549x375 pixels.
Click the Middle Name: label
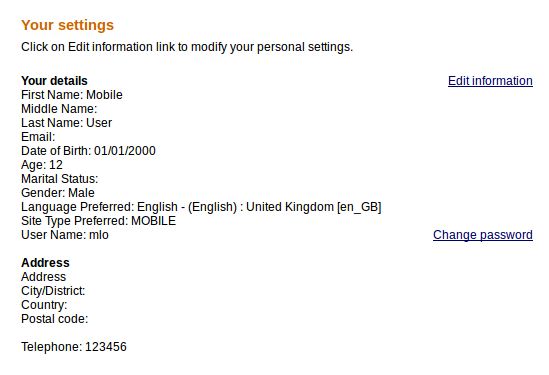click(59, 109)
